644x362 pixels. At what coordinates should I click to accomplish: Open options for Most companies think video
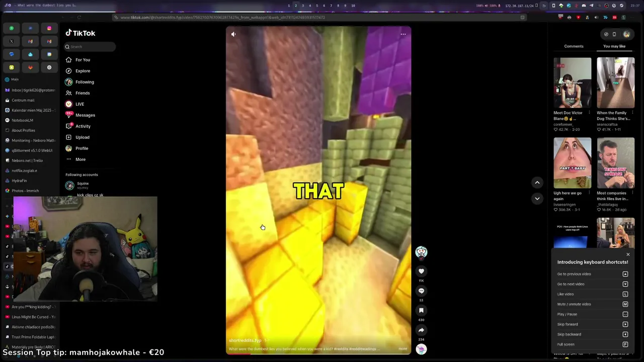(x=632, y=193)
